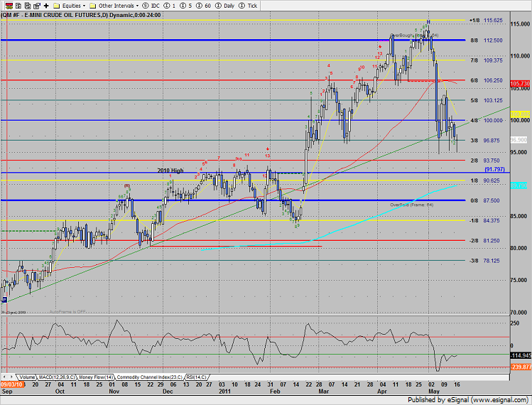Click the OverSold (Frame: 64) label
The width and height of the screenshot is (532, 405).
pyautogui.click(x=411, y=205)
